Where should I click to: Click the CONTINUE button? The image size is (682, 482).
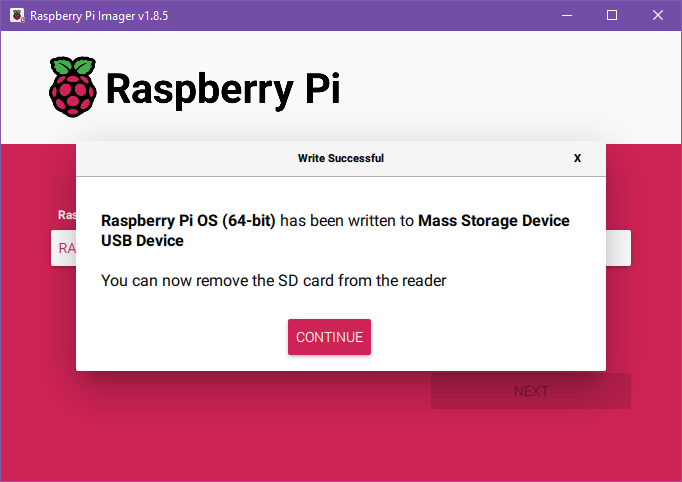click(x=329, y=337)
